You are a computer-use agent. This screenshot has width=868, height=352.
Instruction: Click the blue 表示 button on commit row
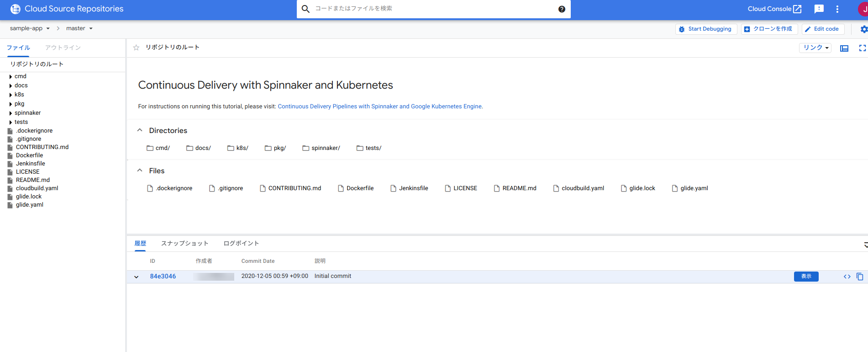tap(806, 277)
